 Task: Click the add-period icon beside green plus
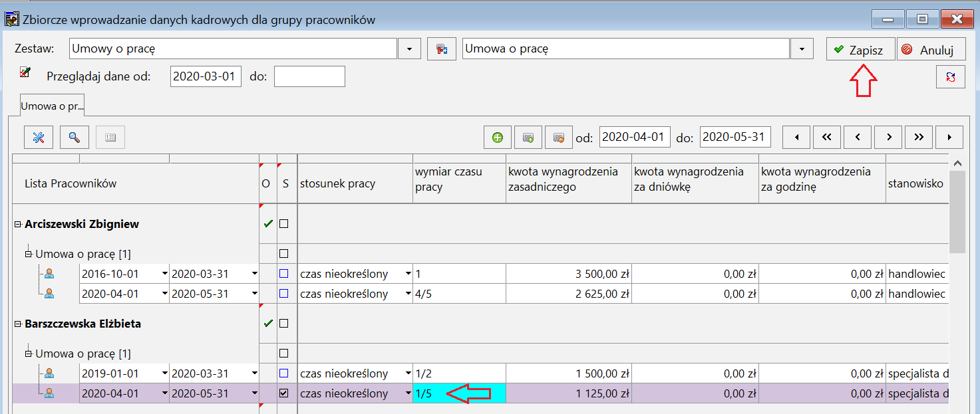point(528,138)
